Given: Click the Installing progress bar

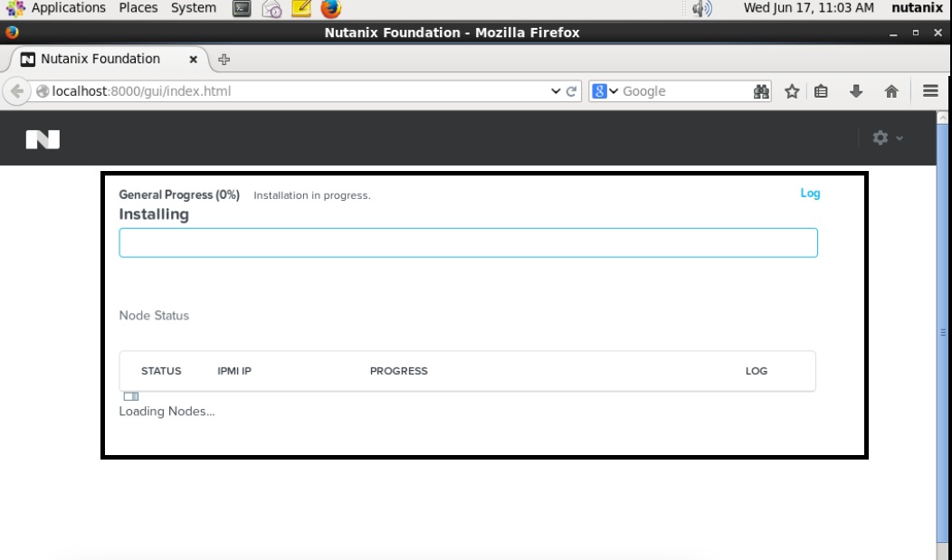Looking at the screenshot, I should tap(468, 242).
